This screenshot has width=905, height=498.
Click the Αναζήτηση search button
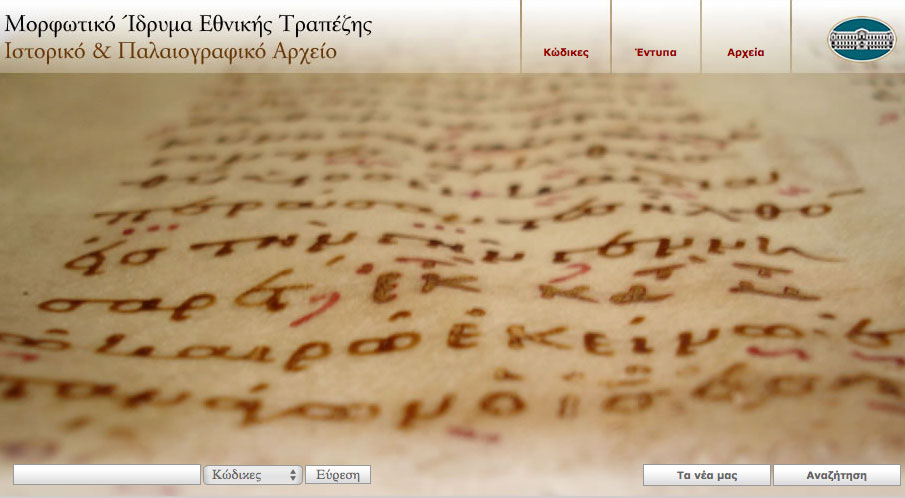pos(836,475)
